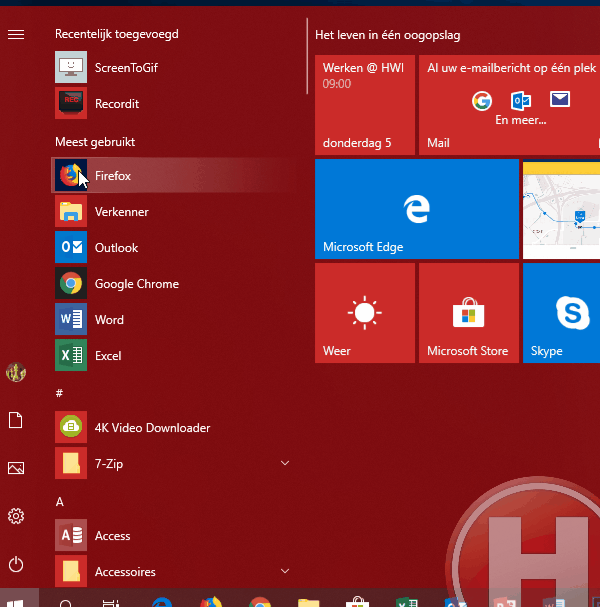Open Excel from most used
The width and height of the screenshot is (600, 607).
(x=172, y=355)
